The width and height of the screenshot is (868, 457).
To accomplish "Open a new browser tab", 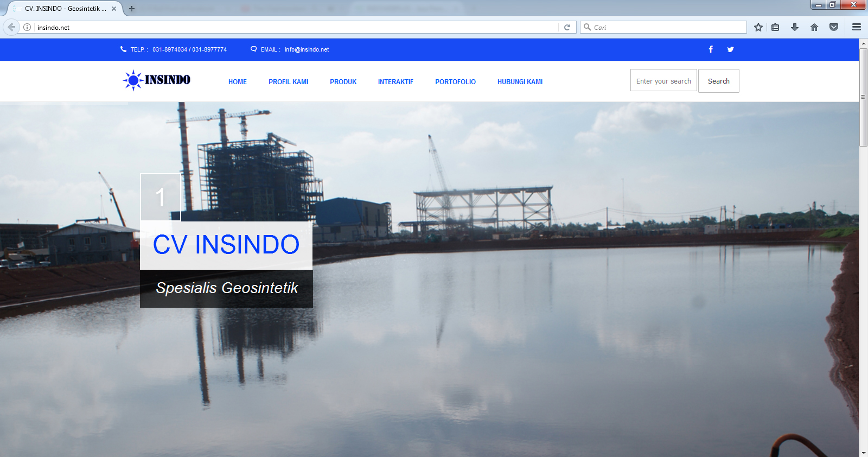I will (x=132, y=9).
